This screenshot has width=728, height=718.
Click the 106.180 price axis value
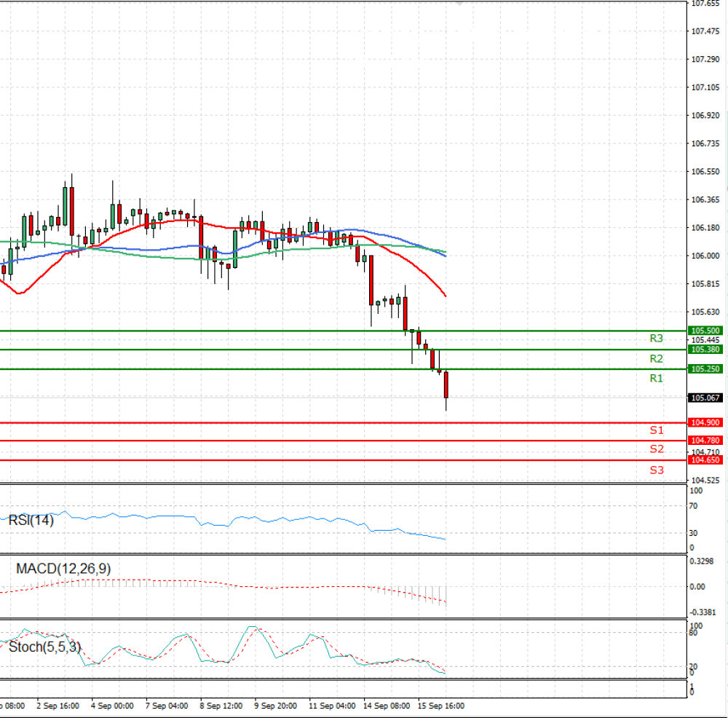click(705, 228)
